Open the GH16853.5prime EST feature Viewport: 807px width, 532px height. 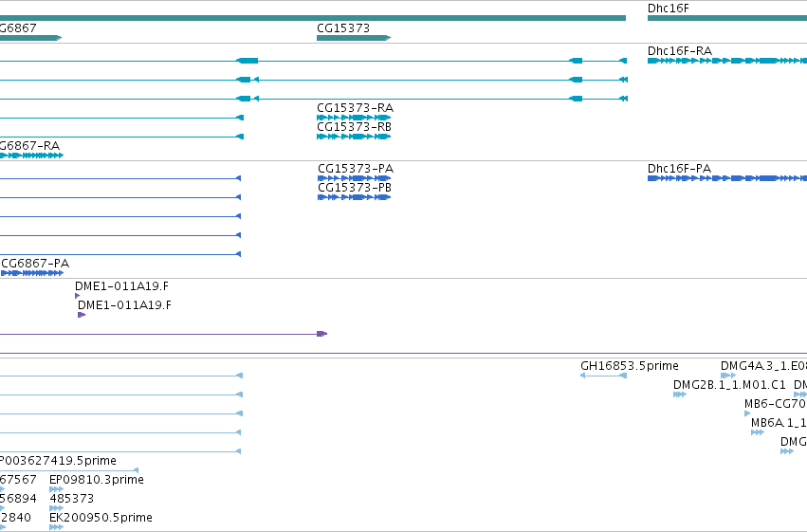[x=603, y=376]
